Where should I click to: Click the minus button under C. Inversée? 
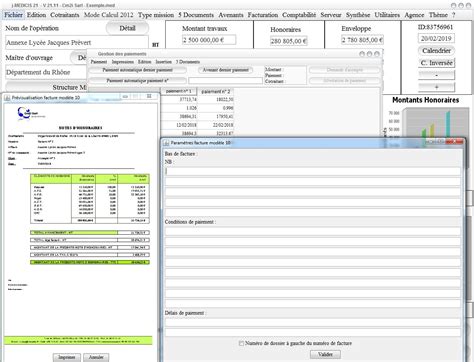(x=436, y=75)
